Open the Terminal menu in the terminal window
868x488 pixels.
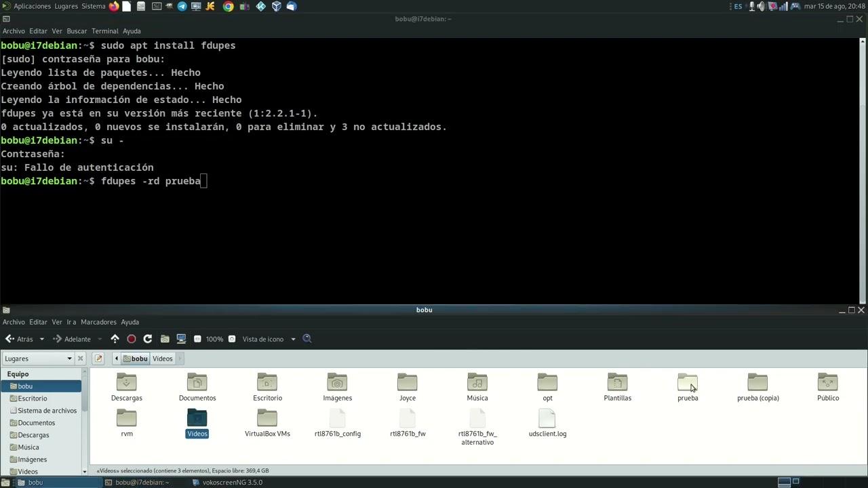pos(104,30)
